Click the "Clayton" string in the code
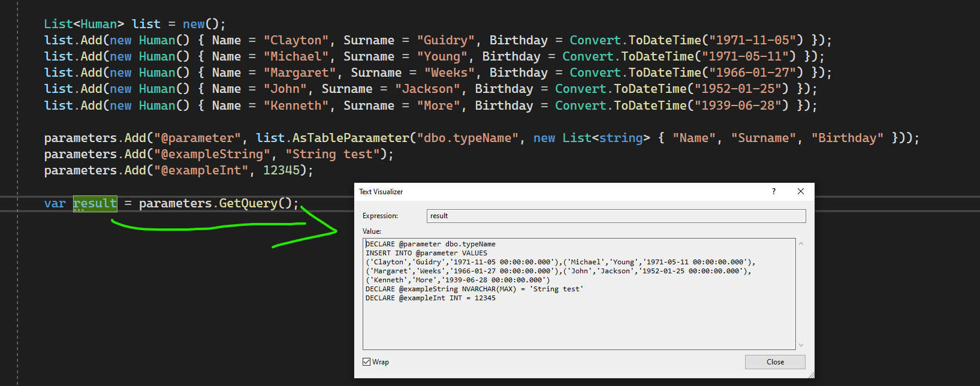This screenshot has height=386, width=980. (x=296, y=40)
